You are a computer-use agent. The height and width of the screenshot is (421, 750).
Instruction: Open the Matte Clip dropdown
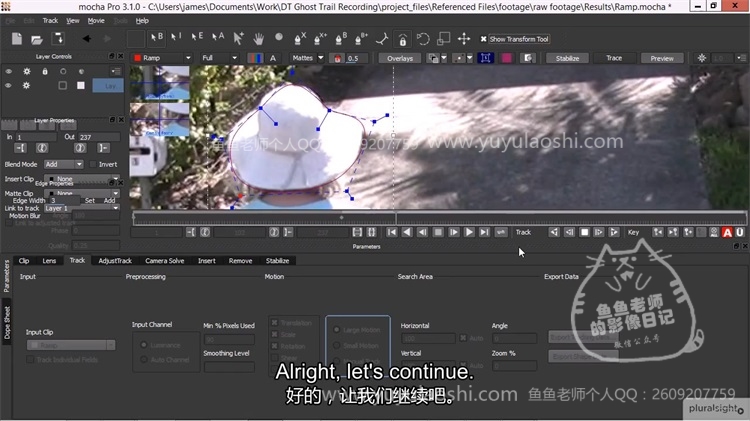point(81,193)
